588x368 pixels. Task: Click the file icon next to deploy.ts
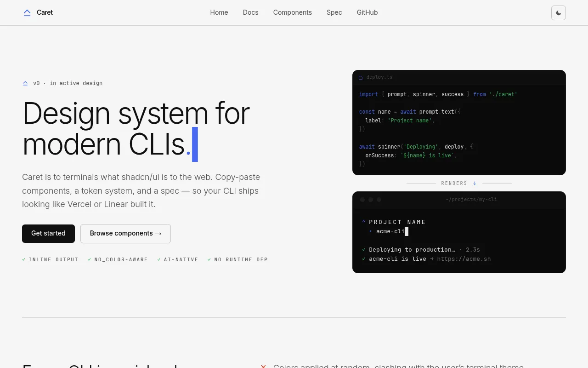pyautogui.click(x=361, y=78)
